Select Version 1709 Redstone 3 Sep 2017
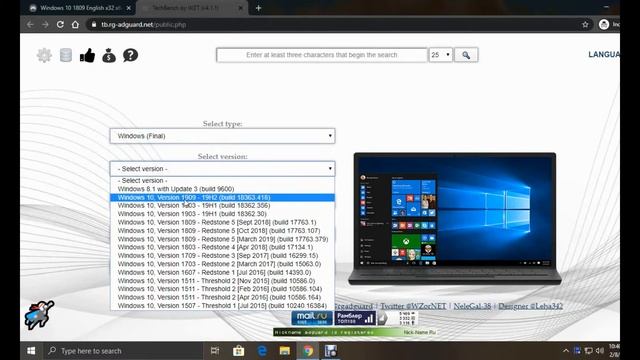This screenshot has width=640, height=360. click(x=222, y=256)
